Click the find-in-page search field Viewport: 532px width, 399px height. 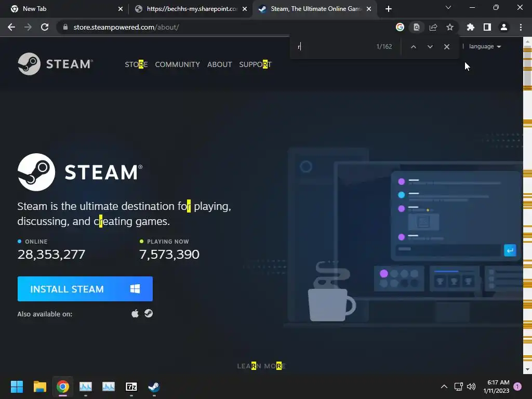click(334, 47)
